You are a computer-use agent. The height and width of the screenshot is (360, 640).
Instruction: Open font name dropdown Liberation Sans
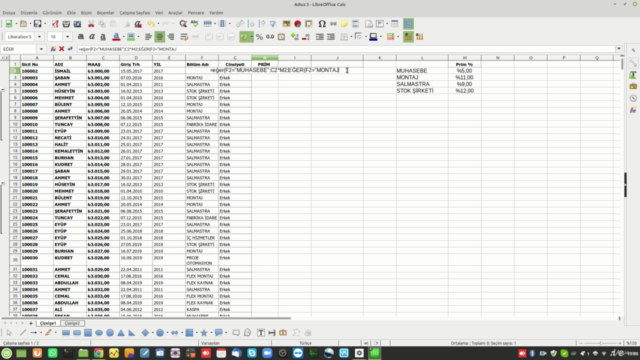(40, 37)
